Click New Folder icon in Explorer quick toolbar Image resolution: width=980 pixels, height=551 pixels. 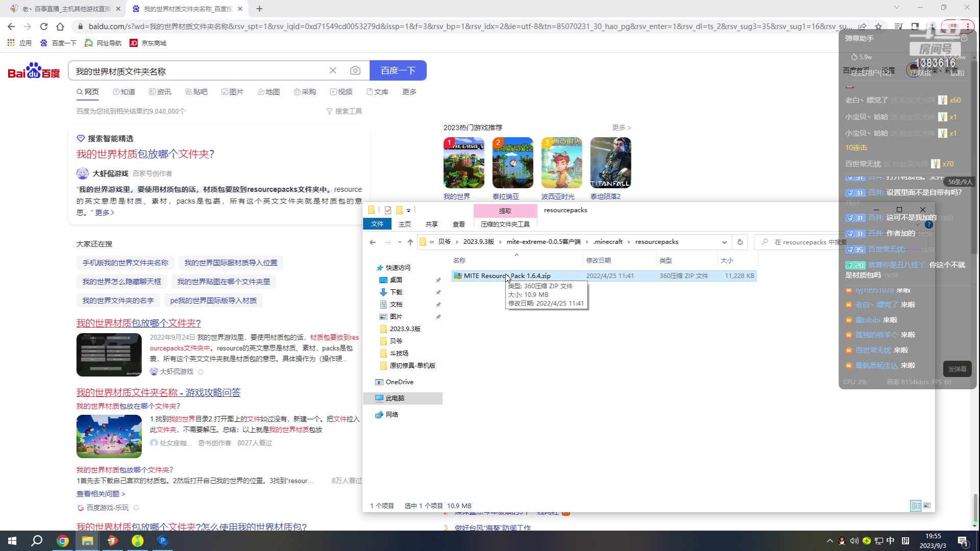coord(400,210)
